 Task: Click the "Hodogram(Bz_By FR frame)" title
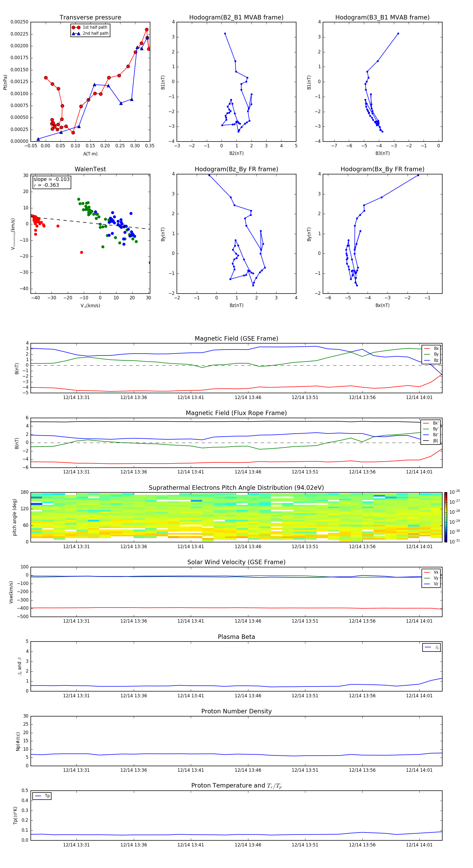pyautogui.click(x=236, y=169)
